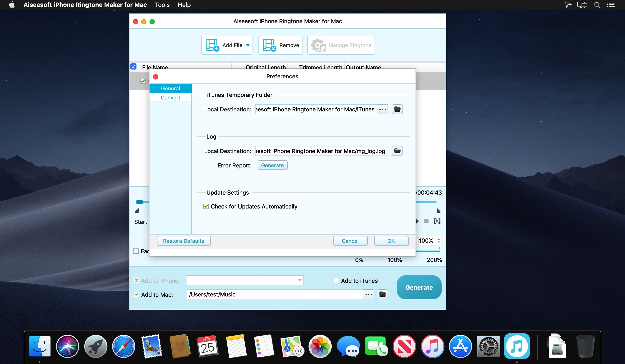The height and width of the screenshot is (364, 625).
Task: Open iTunes Temporary Folder in Finder
Action: (x=397, y=109)
